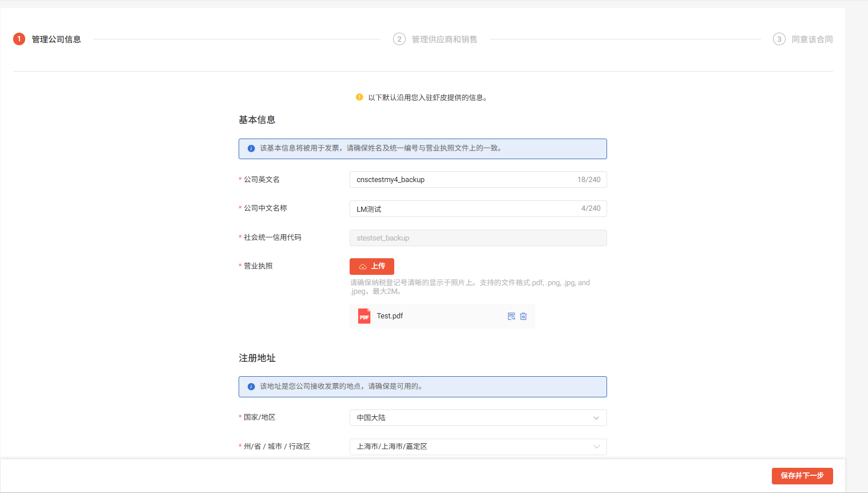This screenshot has height=493, width=868.
Task: Preview the uploaded Test.pdf file
Action: [x=511, y=316]
